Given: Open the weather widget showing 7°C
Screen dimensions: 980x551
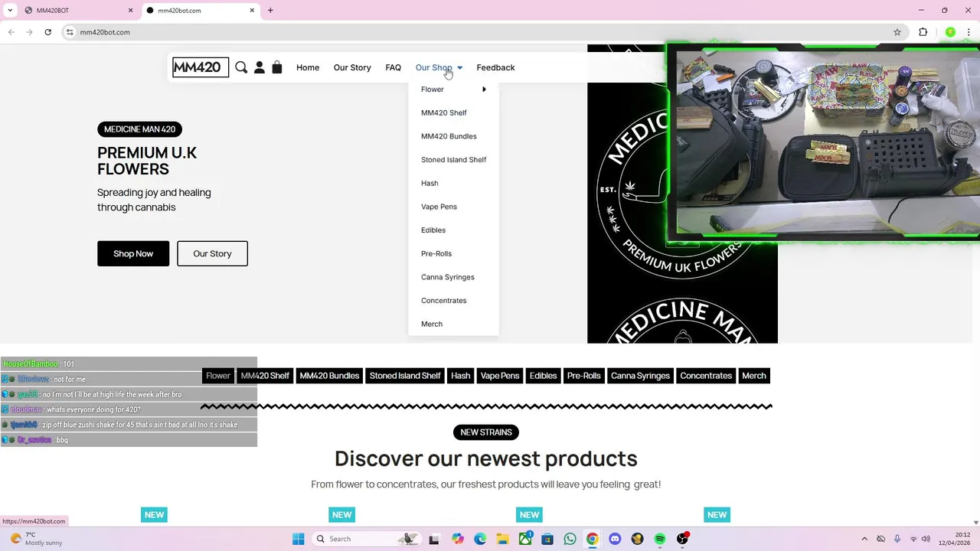Looking at the screenshot, I should (35, 539).
